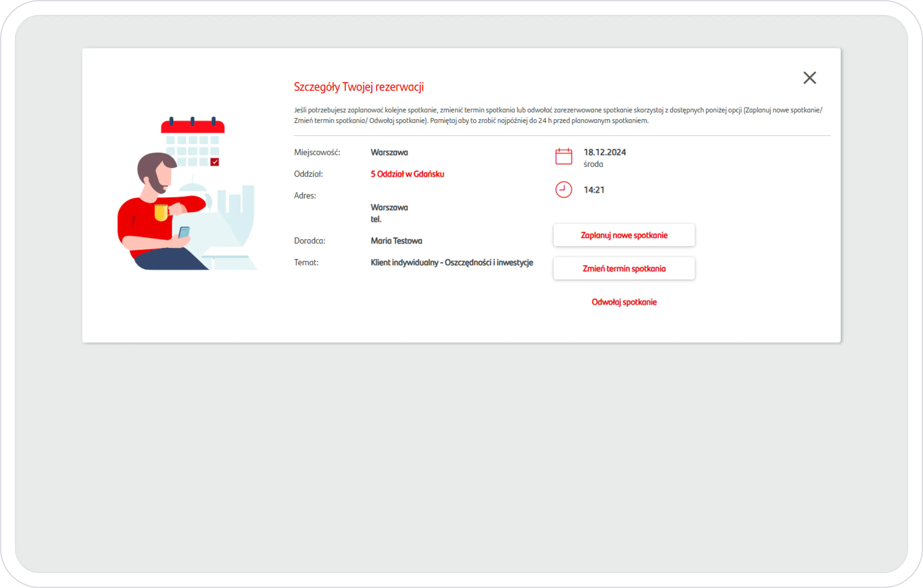
Task: Click the clock icon beside 14:21
Action: pyautogui.click(x=563, y=190)
